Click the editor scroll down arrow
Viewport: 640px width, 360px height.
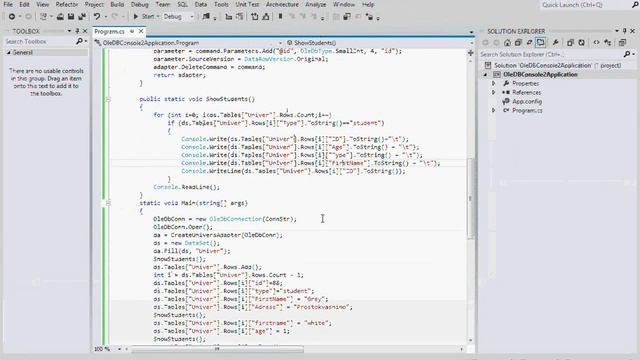(471, 340)
